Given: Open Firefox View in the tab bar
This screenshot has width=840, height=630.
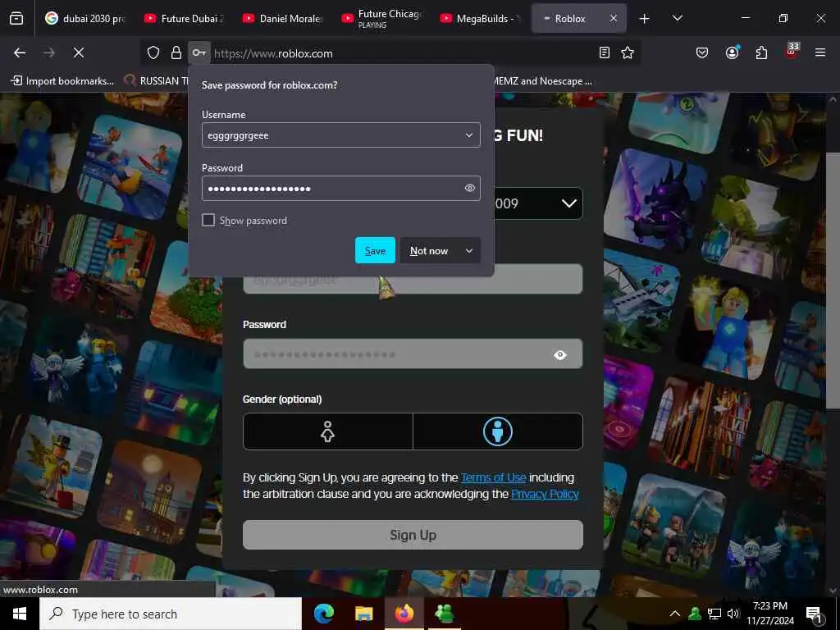Looking at the screenshot, I should pyautogui.click(x=16, y=19).
